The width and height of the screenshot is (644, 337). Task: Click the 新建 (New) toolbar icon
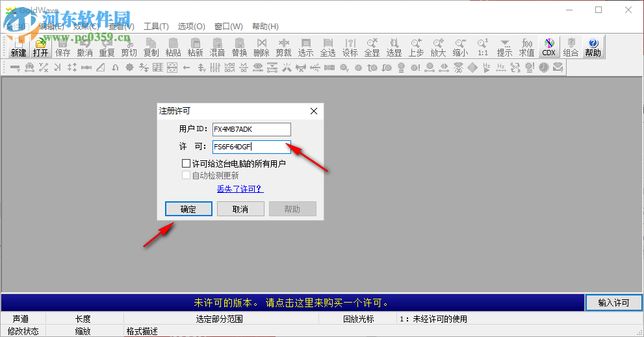[x=18, y=47]
